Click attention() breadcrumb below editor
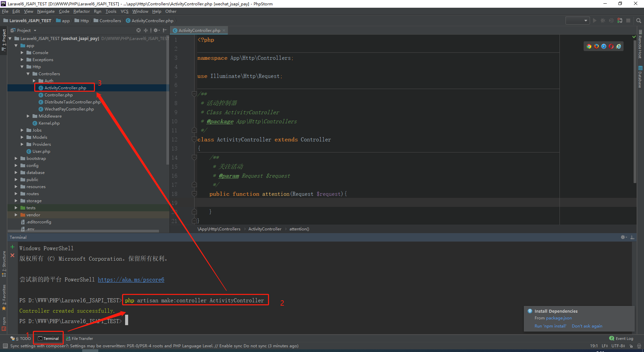This screenshot has height=352, width=644. 299,229
